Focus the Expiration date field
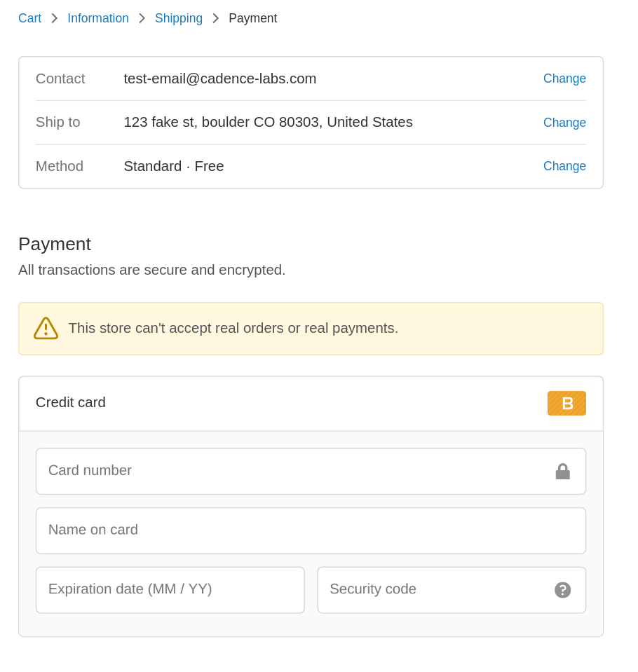The height and width of the screenshot is (672, 638). [170, 590]
